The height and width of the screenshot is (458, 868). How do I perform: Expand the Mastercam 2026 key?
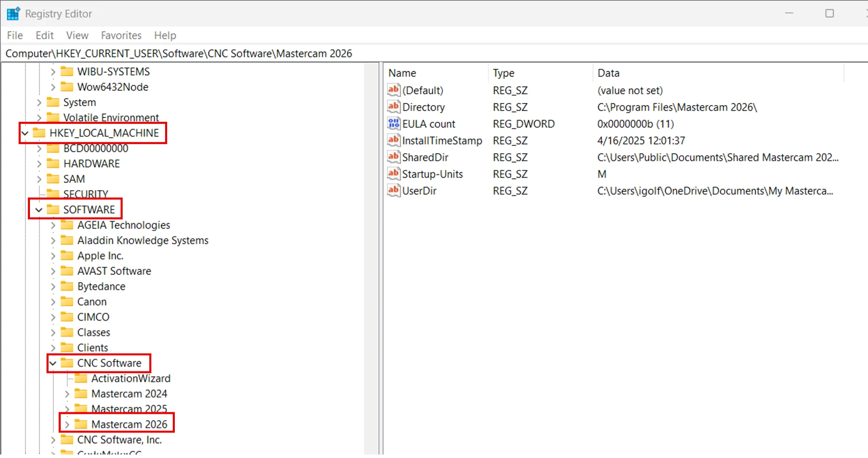[67, 425]
